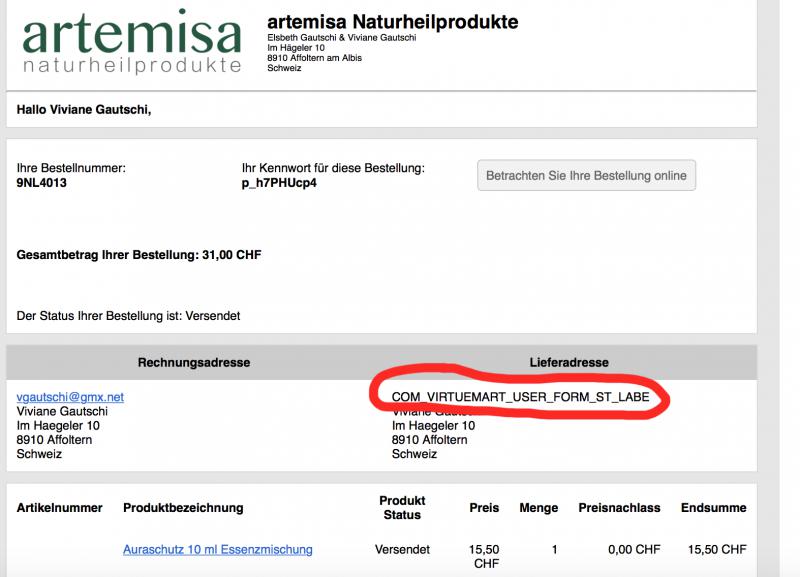Viewport: 800px width, 577px height.
Task: Click the Preisnachlass column header
Action: click(x=619, y=508)
